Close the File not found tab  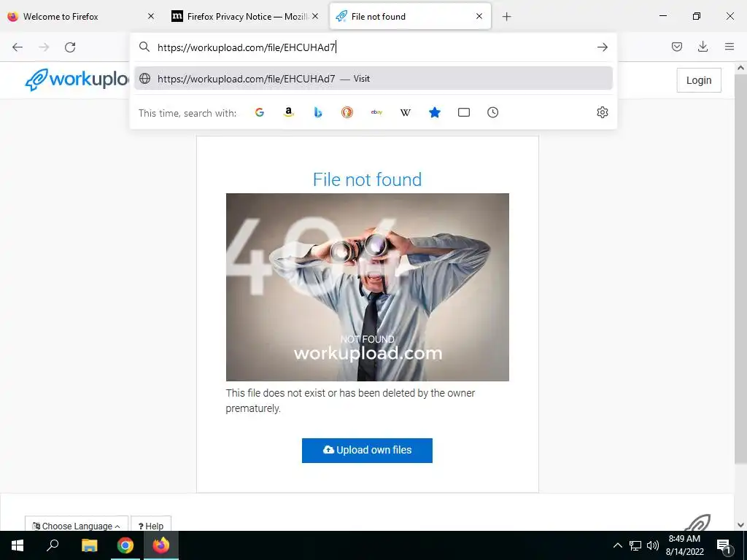(x=479, y=16)
